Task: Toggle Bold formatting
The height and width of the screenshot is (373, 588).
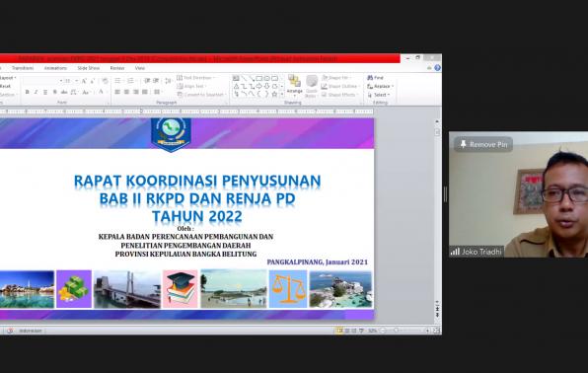Action: [x=27, y=92]
